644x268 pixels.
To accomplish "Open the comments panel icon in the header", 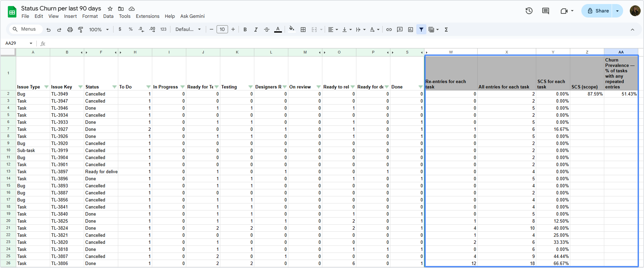I will (546, 11).
